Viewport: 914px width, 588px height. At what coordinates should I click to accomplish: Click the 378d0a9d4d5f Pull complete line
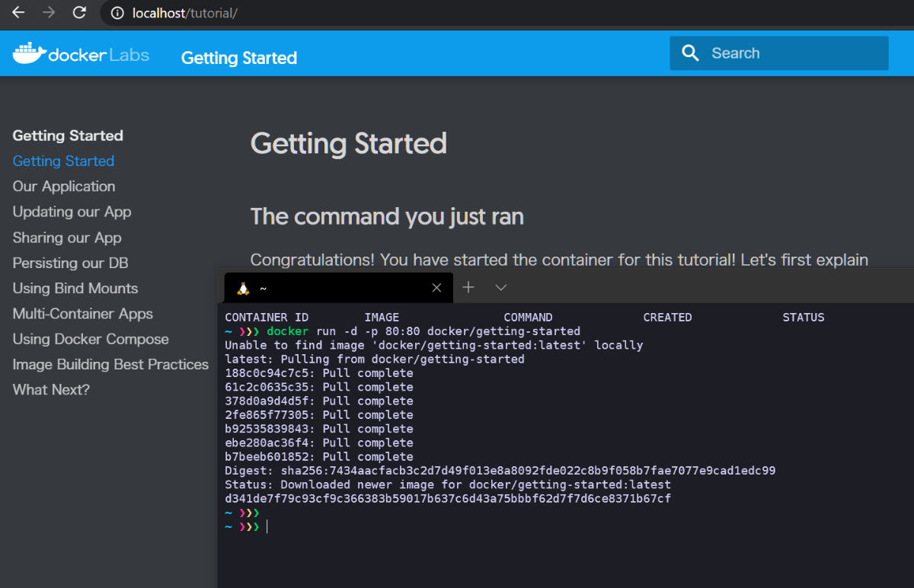(319, 401)
